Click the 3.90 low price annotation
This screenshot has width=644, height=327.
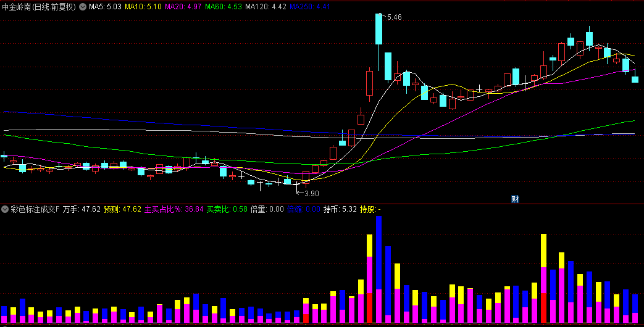(311, 194)
